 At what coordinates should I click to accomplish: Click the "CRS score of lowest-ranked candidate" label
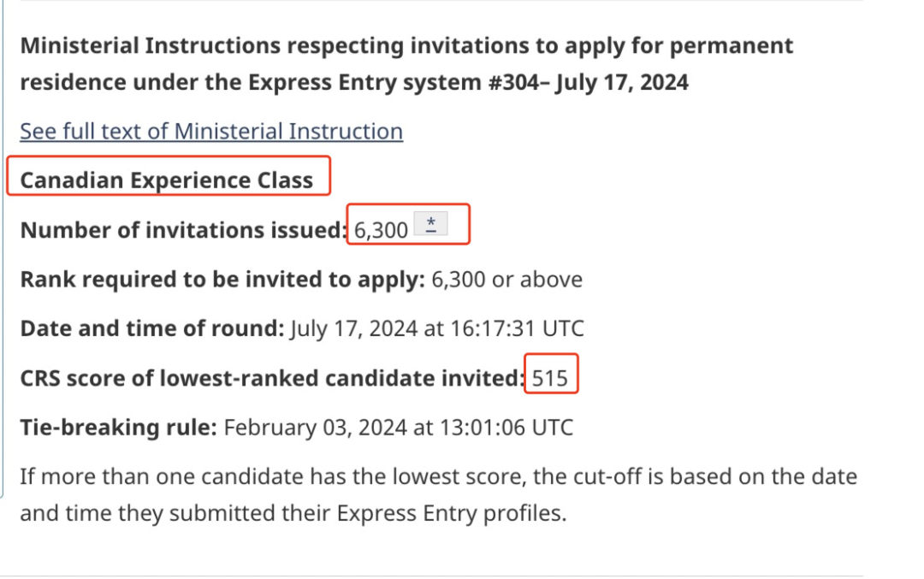[271, 378]
